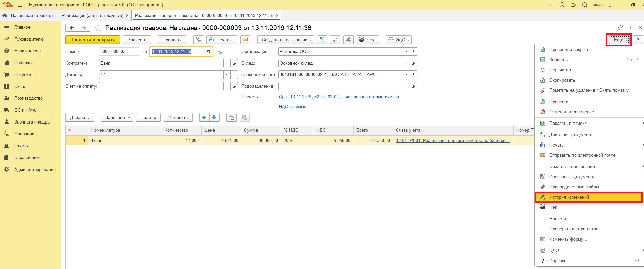This screenshot has width=644, height=269.
Task: Click Добавить row button
Action: coord(80,117)
